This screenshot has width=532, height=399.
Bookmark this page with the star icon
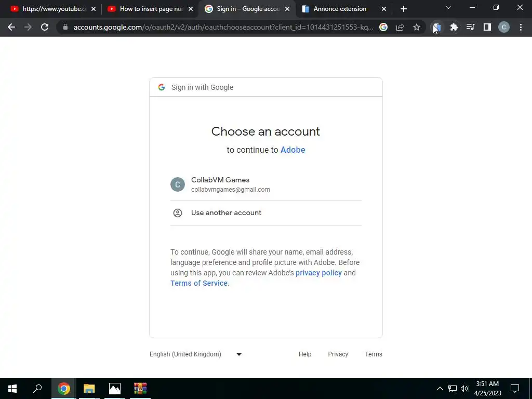pos(417,27)
